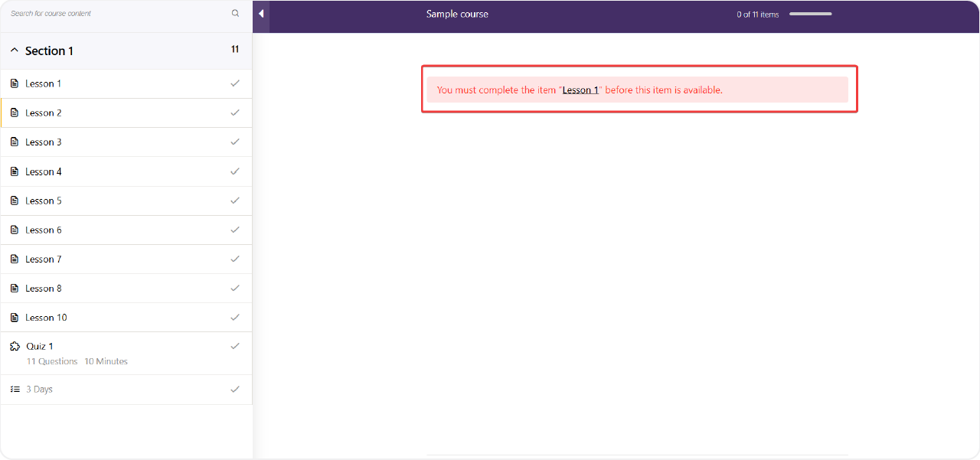Open Lesson 4 in the curriculum list
The width and height of the screenshot is (980, 460).
pyautogui.click(x=126, y=171)
